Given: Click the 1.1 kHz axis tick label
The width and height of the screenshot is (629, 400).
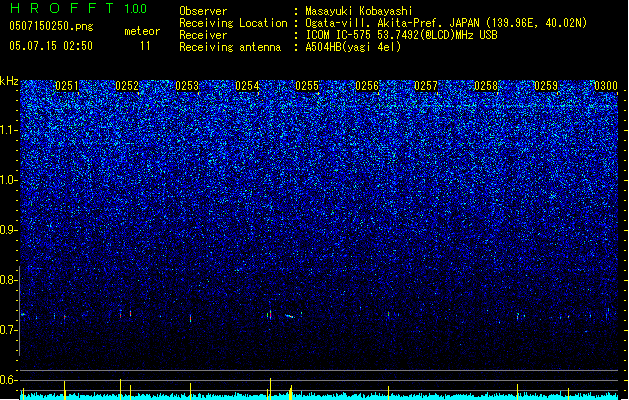Looking at the screenshot, I should click(8, 130).
